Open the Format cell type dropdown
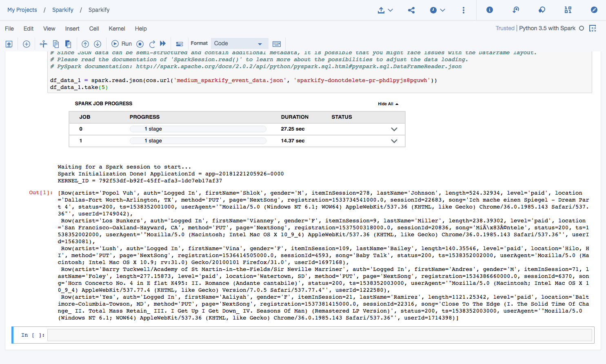606x364 pixels. (240, 44)
